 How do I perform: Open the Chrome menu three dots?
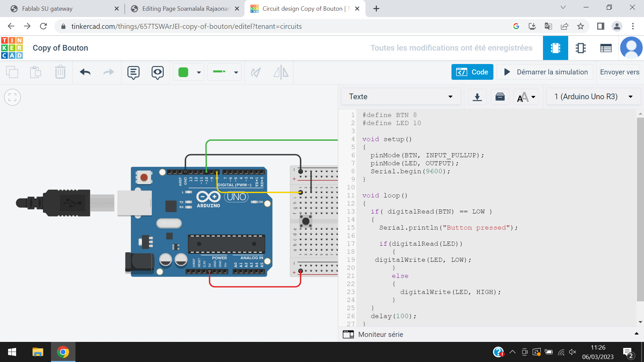click(633, 26)
